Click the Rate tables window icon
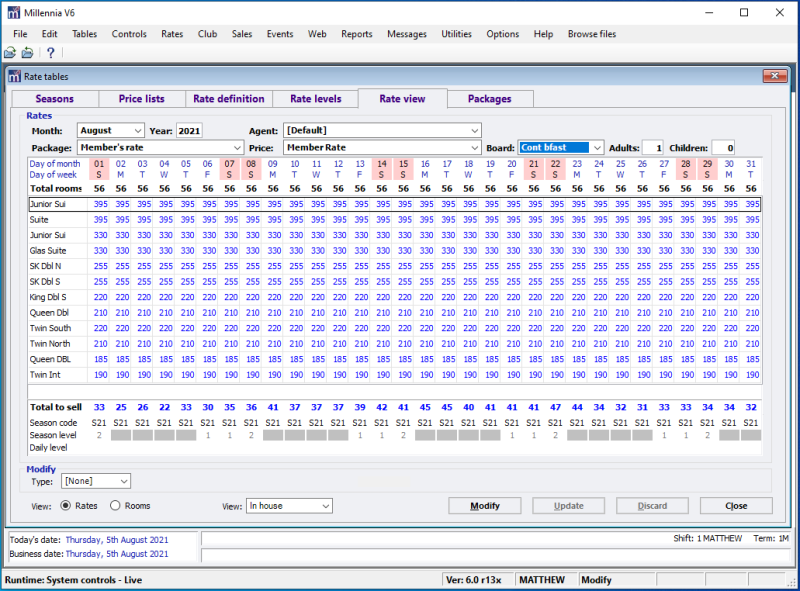800x591 pixels. pyautogui.click(x=14, y=76)
